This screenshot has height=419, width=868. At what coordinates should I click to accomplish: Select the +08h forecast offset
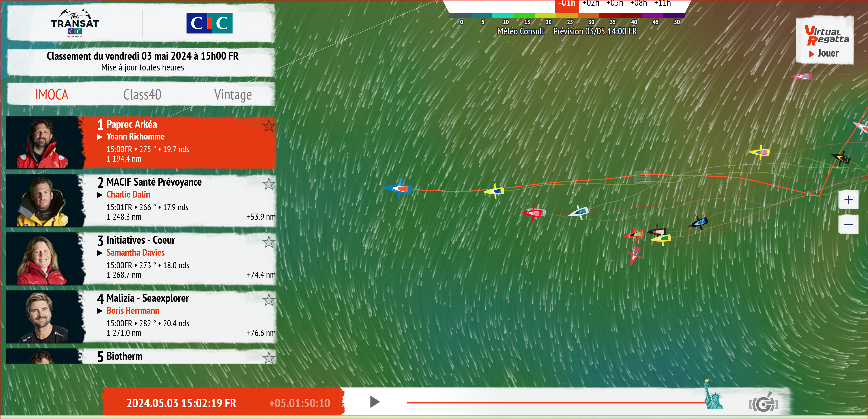click(x=638, y=3)
